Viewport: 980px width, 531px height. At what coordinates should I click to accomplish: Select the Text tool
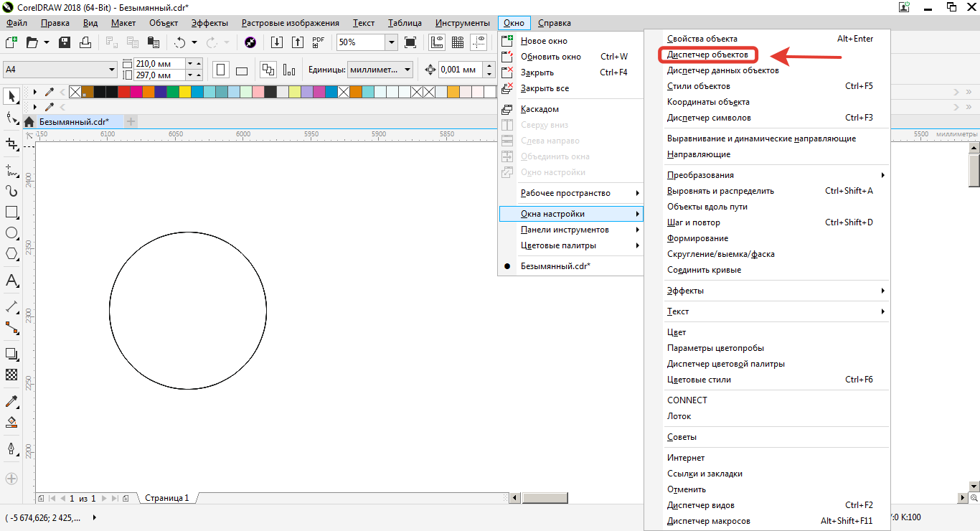pos(11,281)
